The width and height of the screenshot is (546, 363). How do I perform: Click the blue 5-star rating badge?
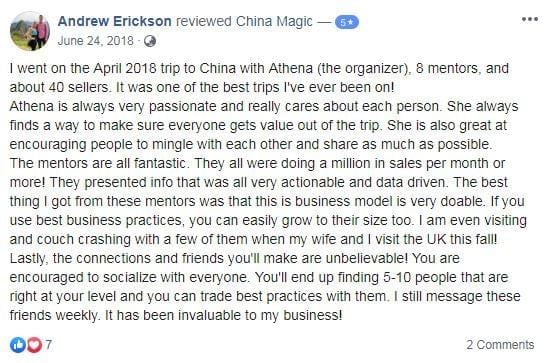[x=346, y=22]
